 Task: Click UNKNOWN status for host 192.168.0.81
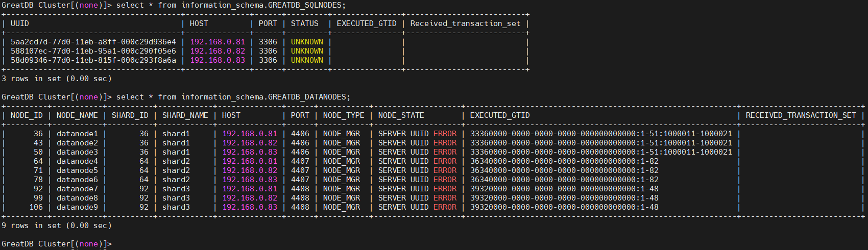(x=307, y=42)
